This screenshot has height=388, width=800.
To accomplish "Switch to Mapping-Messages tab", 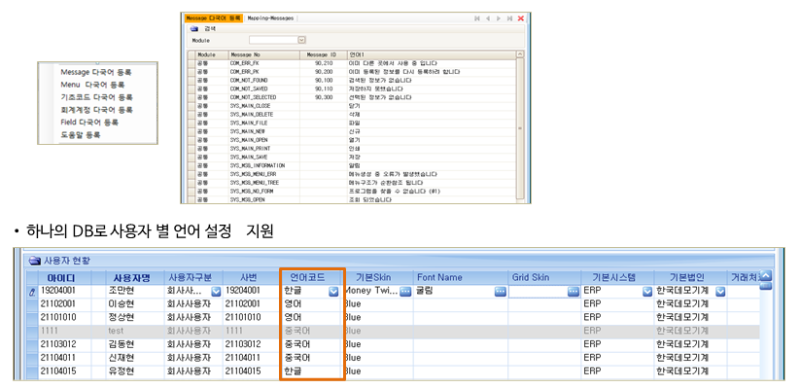I will pyautogui.click(x=270, y=18).
